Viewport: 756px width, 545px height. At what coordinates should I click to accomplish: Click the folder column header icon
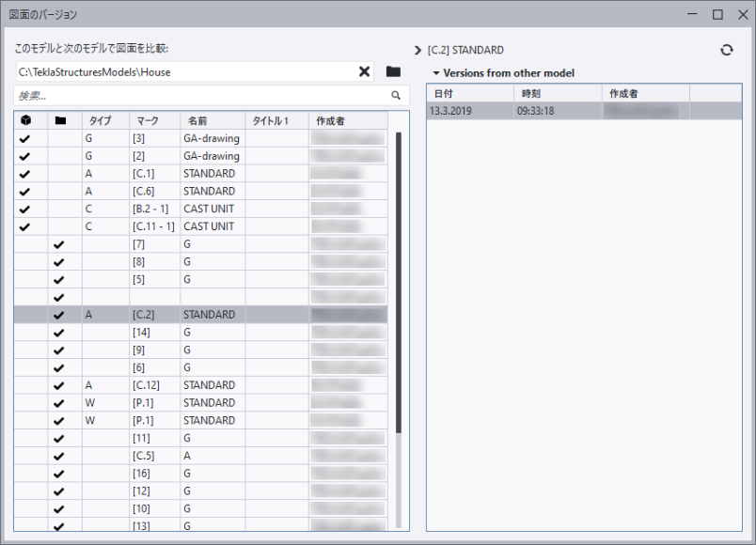(x=60, y=120)
